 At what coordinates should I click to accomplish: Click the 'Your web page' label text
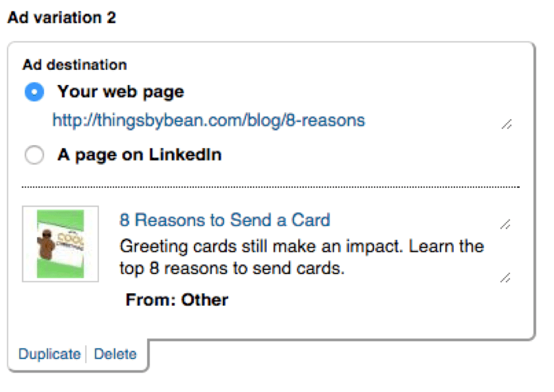click(x=121, y=92)
